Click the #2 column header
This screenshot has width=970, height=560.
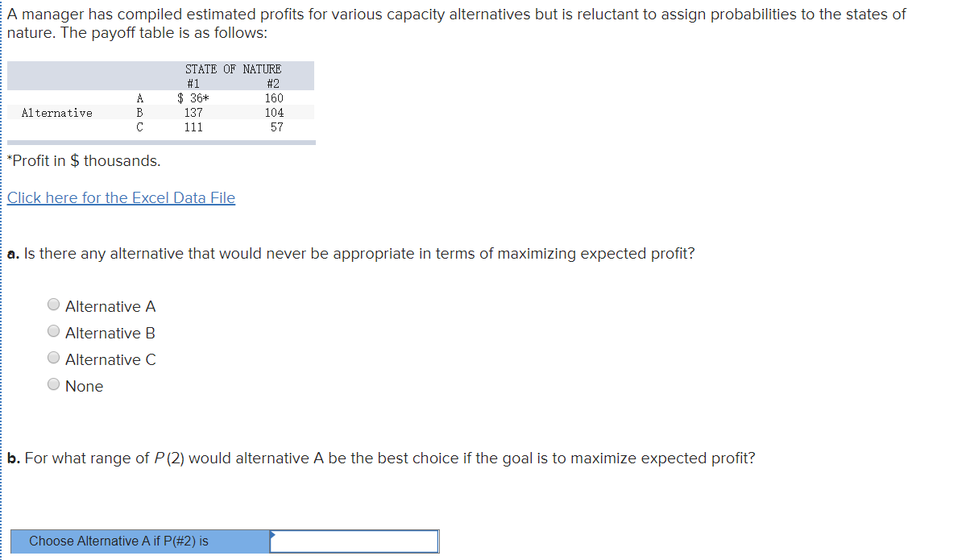click(275, 83)
